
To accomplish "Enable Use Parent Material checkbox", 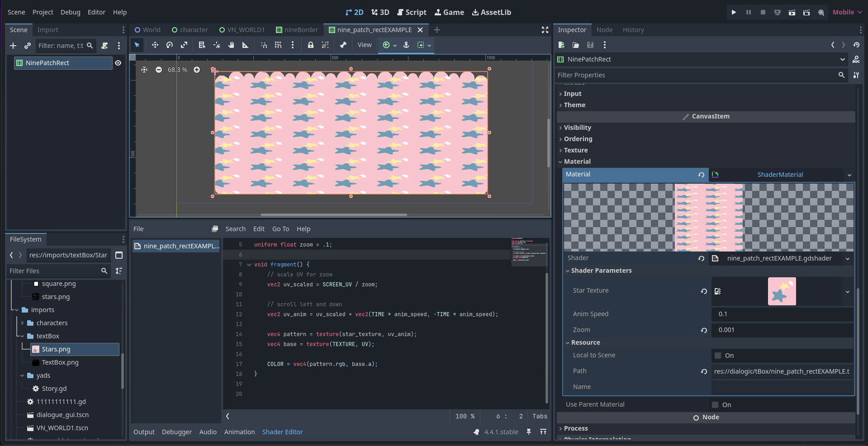I will (x=715, y=405).
